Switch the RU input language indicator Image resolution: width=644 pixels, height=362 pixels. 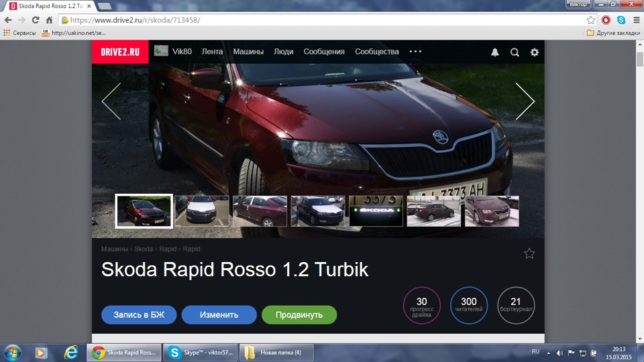[x=535, y=352]
